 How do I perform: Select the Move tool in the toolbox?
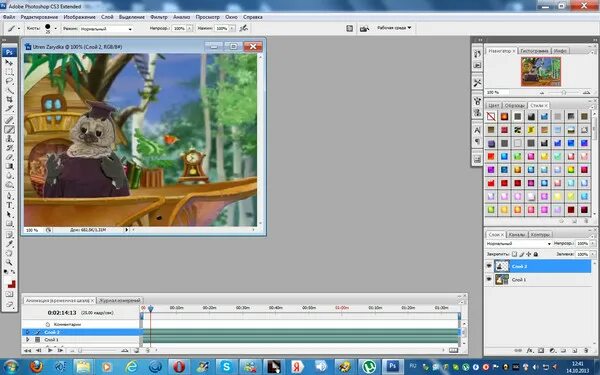[x=9, y=62]
